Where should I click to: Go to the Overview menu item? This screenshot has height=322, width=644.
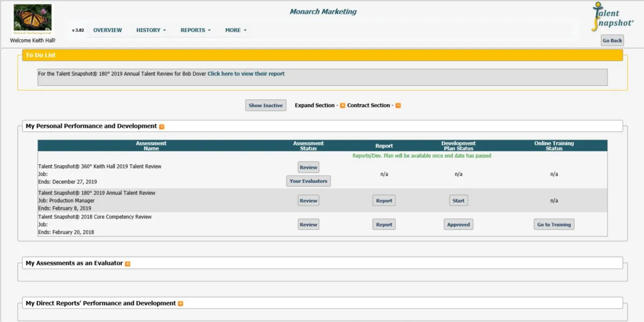[x=107, y=30]
